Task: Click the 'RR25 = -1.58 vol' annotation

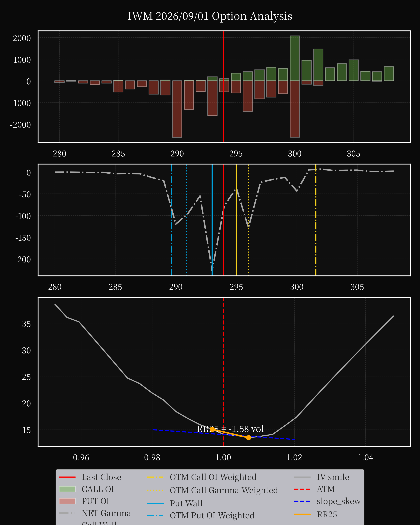Action: (x=230, y=429)
